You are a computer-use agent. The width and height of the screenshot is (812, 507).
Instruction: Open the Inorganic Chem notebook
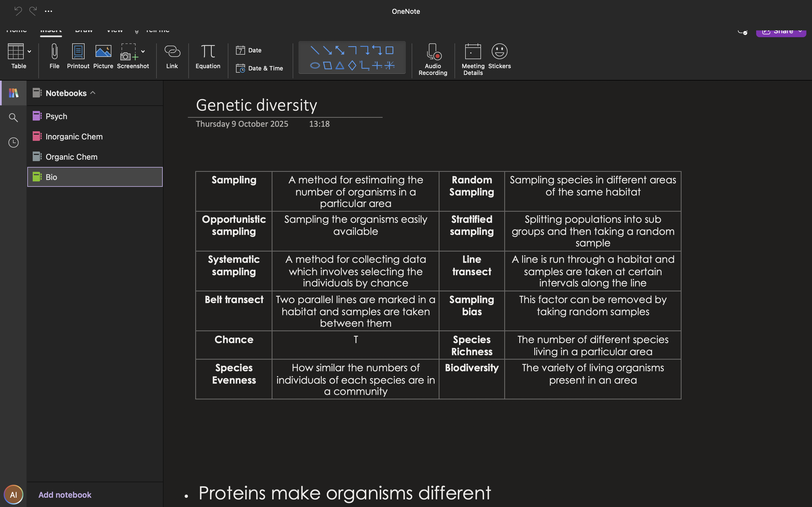point(74,137)
